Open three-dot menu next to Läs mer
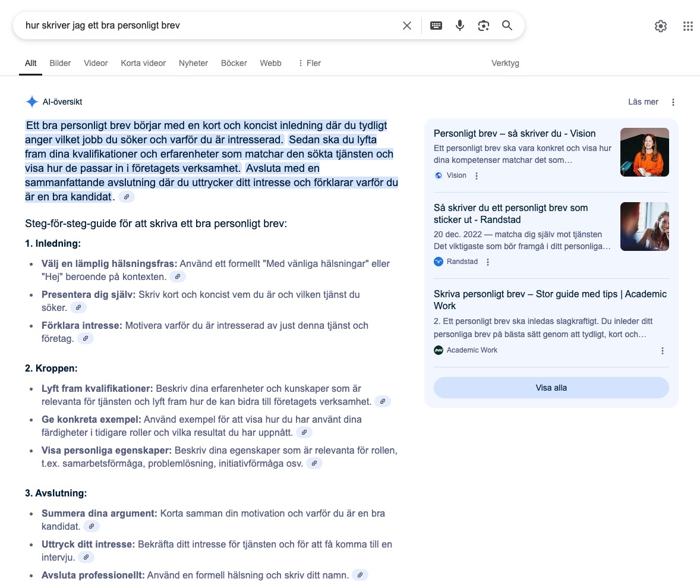Screen dimensions: 700x588 [673, 102]
